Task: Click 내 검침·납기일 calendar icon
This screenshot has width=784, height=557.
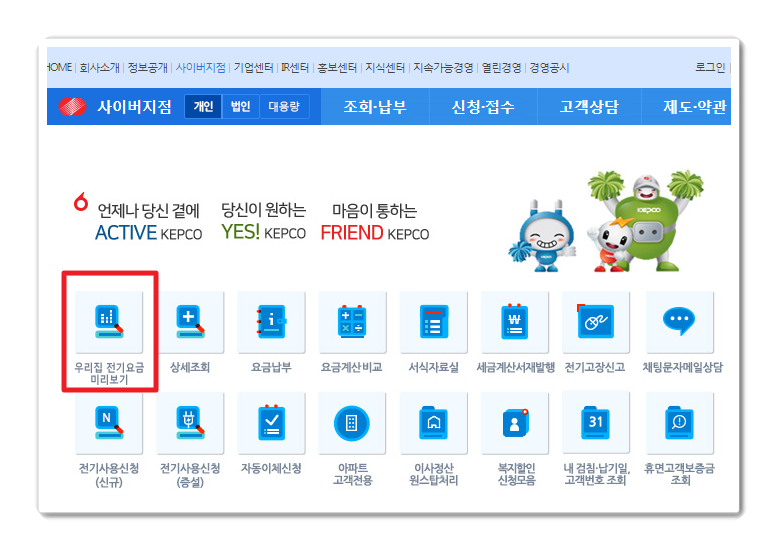Action: 596,424
